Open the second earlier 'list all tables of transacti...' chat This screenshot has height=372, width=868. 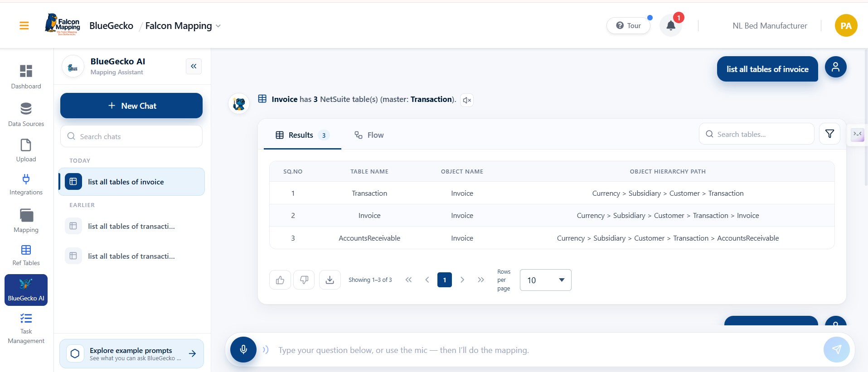point(131,256)
